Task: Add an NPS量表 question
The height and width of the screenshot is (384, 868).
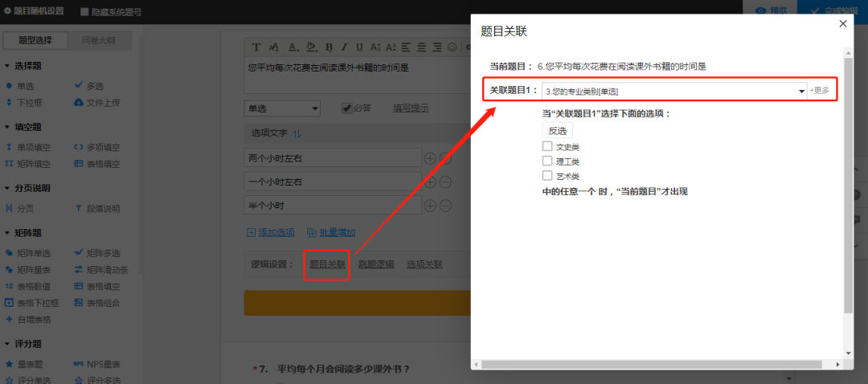Action: [97, 364]
